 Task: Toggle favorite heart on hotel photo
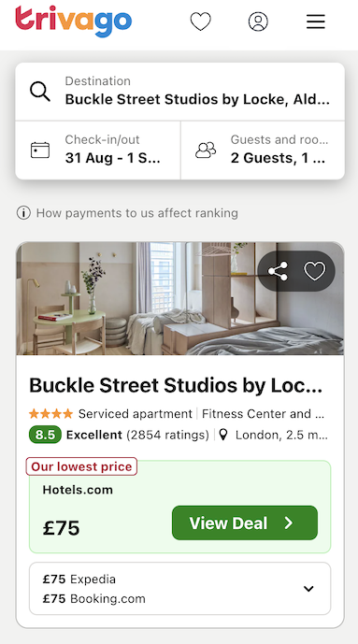(x=314, y=271)
